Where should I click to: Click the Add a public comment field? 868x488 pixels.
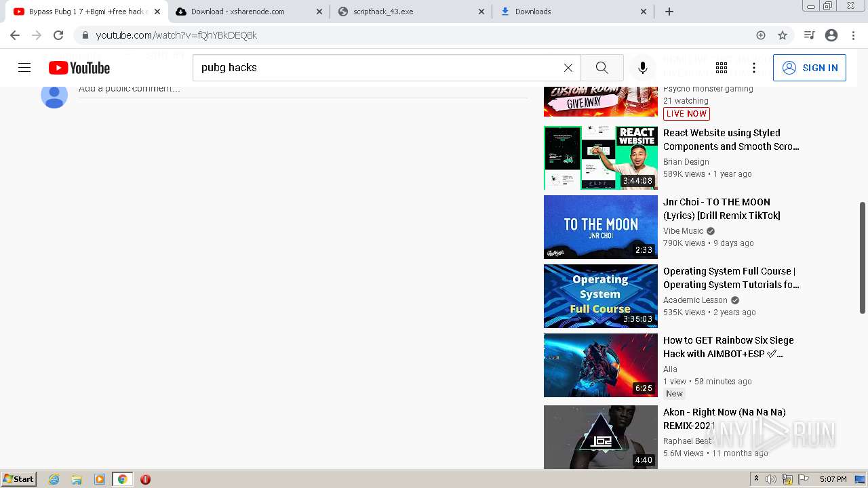303,89
